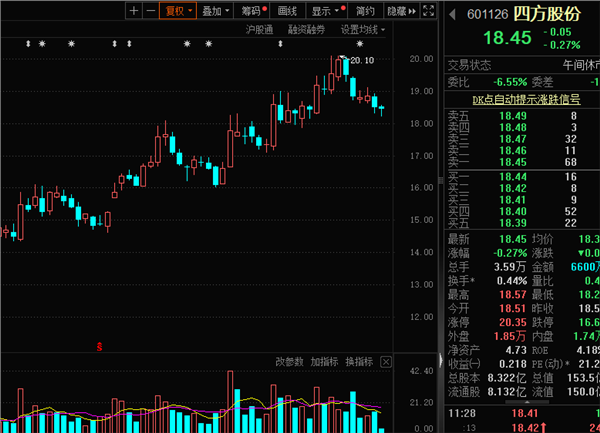Screen dimensions: 600x433
Task: Select the 融资融券 margin trading tab
Action: tap(307, 30)
